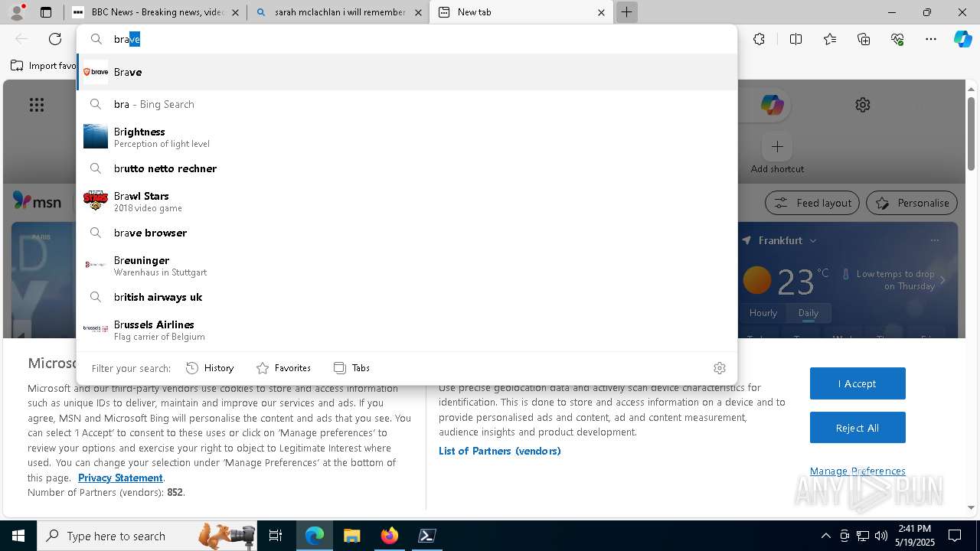
Task: Switch to BBC News tab
Action: click(155, 12)
